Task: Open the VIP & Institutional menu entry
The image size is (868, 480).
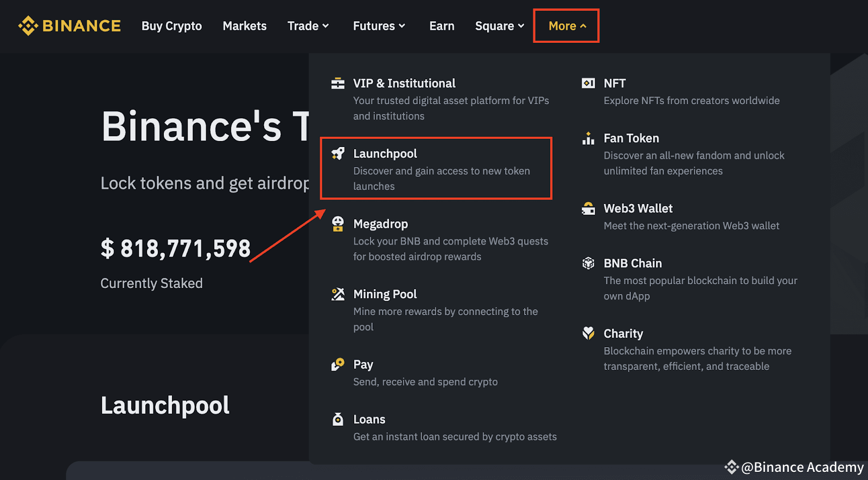Action: tap(404, 84)
